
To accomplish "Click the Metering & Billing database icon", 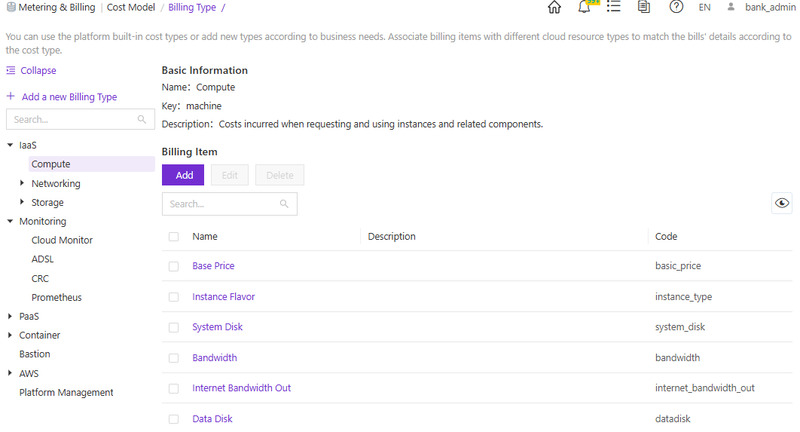I will 11,7.
